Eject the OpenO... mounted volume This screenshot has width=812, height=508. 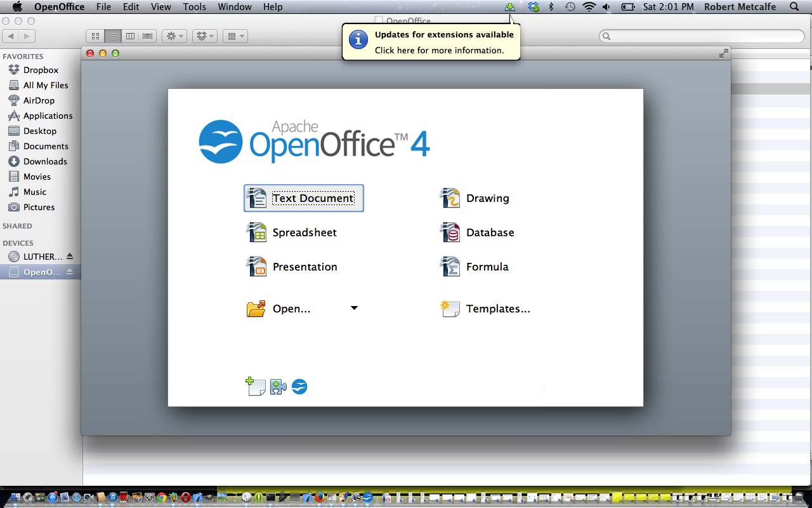pyautogui.click(x=70, y=272)
